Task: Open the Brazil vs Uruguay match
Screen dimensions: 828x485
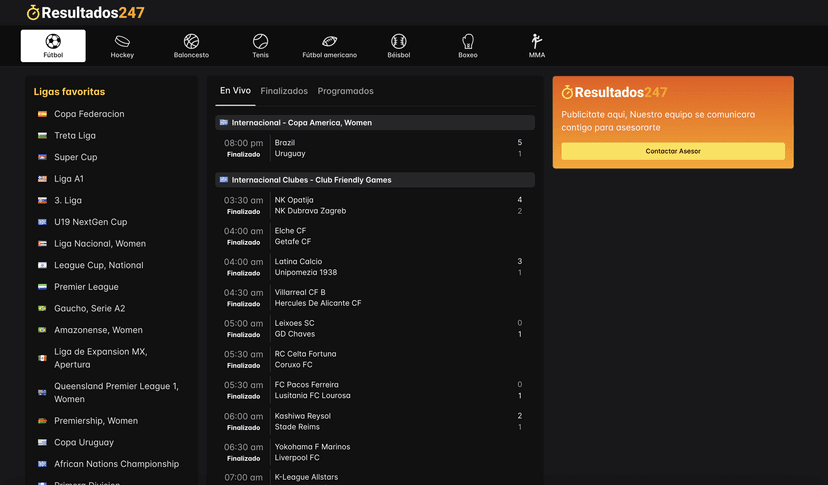Action: click(x=375, y=148)
